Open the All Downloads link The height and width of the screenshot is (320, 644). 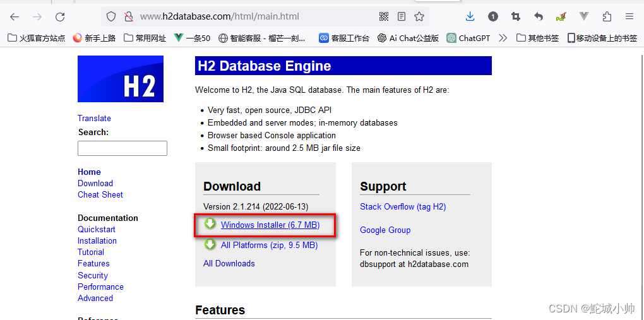click(229, 263)
